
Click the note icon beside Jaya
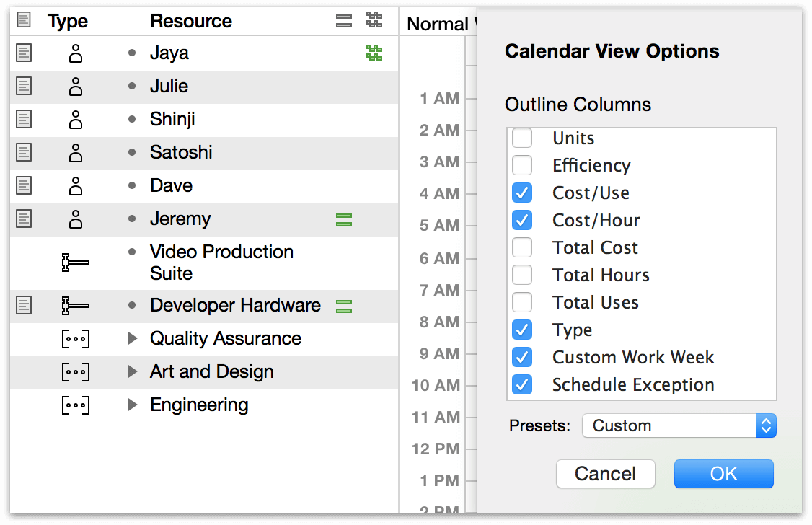click(x=24, y=53)
